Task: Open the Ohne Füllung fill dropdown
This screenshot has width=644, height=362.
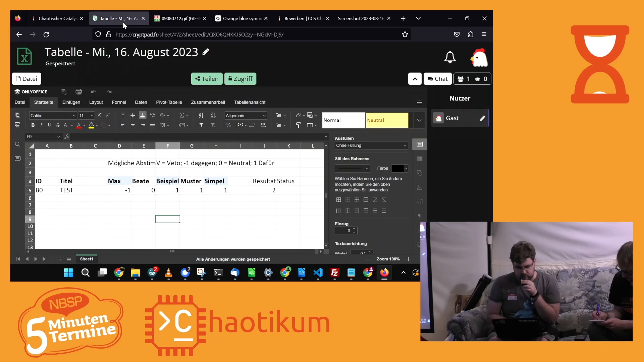Action: (371, 145)
